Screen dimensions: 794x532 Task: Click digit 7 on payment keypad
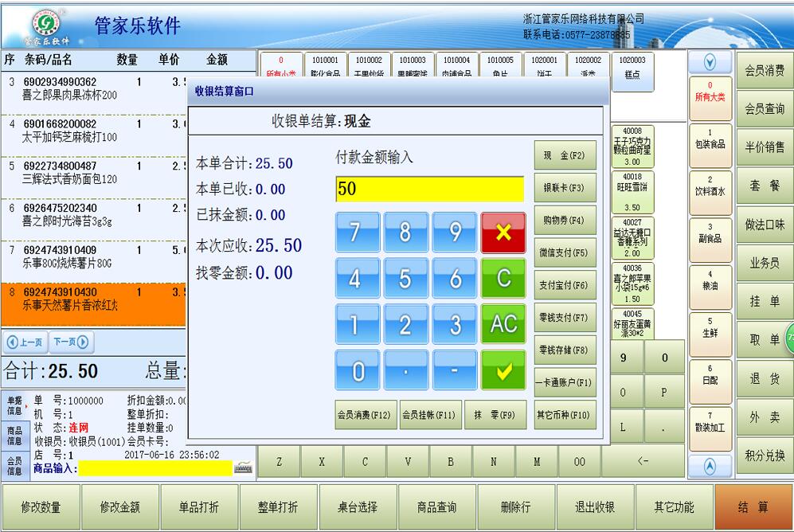tap(358, 233)
